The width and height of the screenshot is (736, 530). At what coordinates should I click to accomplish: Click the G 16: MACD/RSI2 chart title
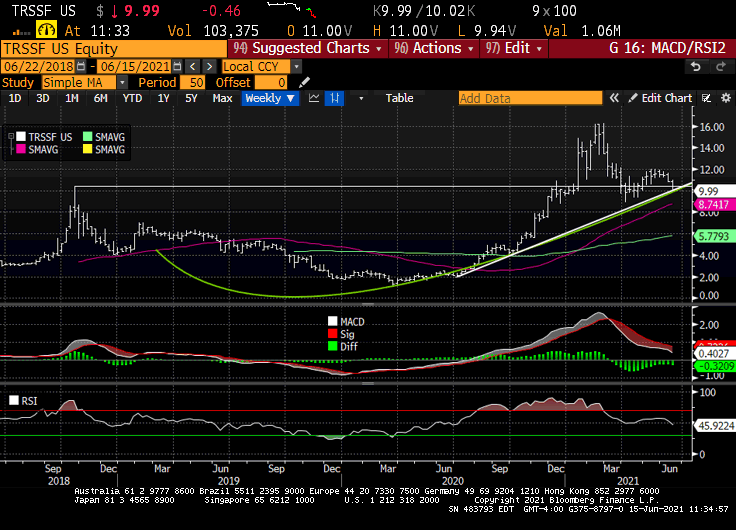tap(667, 48)
